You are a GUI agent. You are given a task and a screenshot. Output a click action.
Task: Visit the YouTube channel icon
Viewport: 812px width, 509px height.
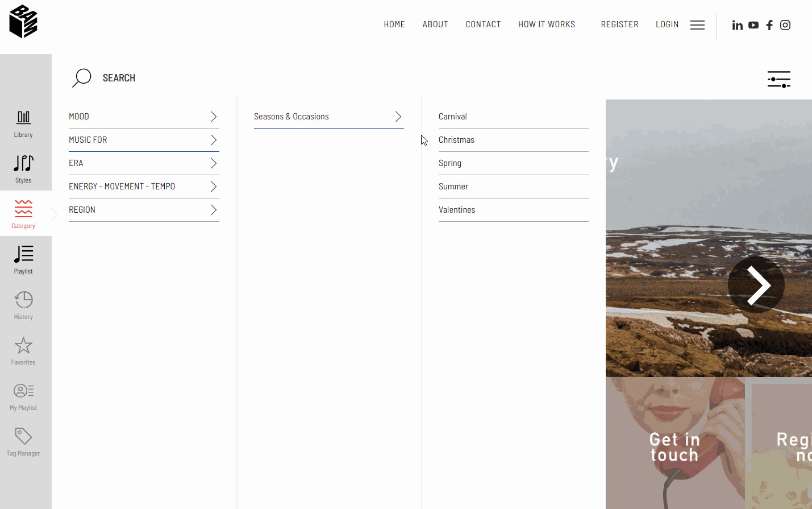coord(753,25)
